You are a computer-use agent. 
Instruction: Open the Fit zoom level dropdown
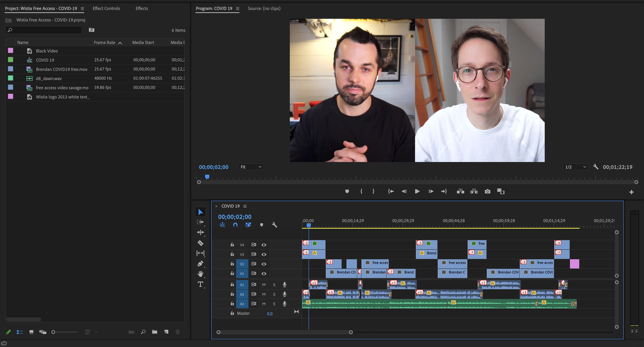[251, 167]
